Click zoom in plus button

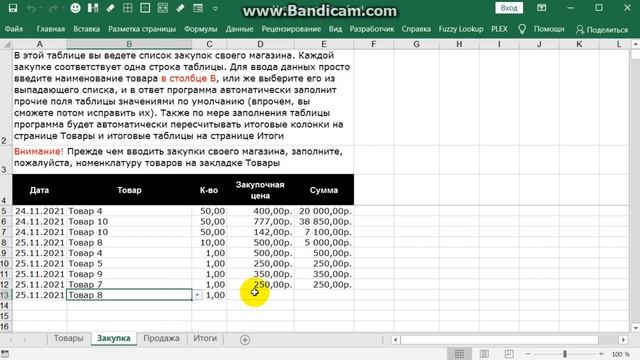(x=601, y=354)
